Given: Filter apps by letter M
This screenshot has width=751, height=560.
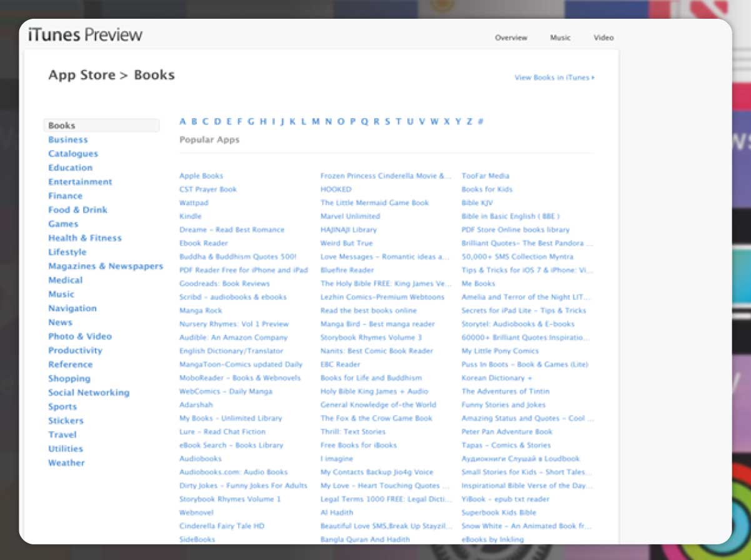Looking at the screenshot, I should point(316,122).
